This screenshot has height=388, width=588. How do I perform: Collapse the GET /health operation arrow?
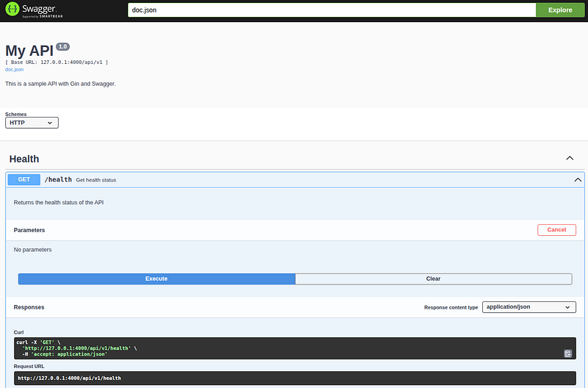point(578,180)
